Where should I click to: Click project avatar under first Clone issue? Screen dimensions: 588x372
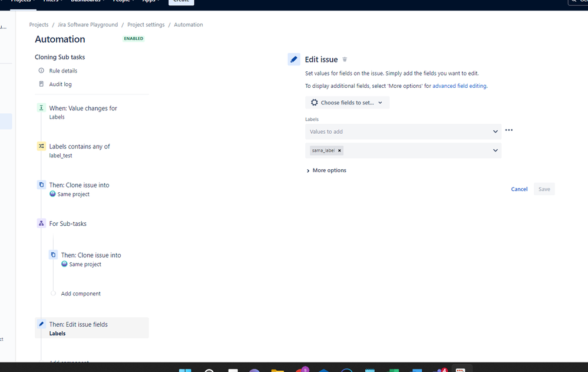(x=52, y=194)
